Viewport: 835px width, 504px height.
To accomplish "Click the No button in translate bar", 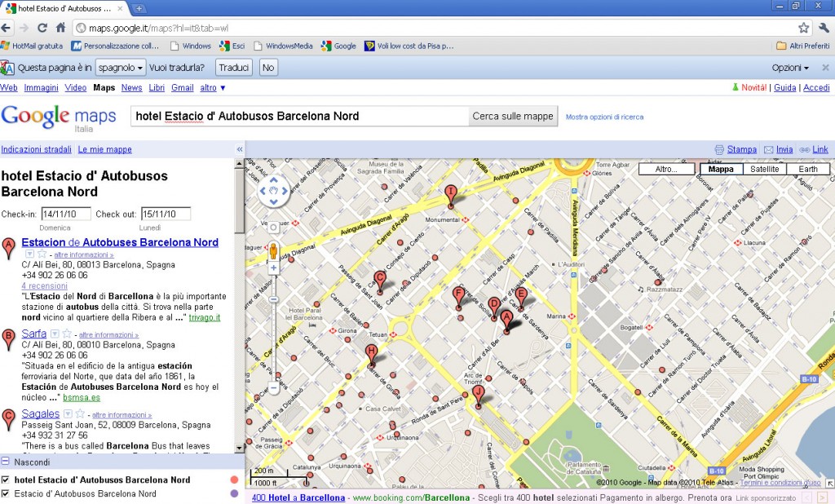I will tap(268, 68).
